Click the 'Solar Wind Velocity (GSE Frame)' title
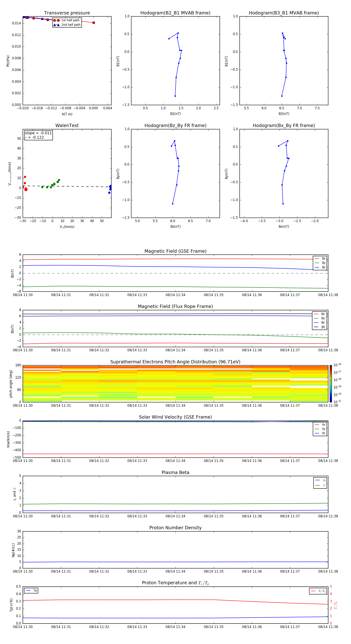This screenshot has height=644, width=351. (175, 417)
